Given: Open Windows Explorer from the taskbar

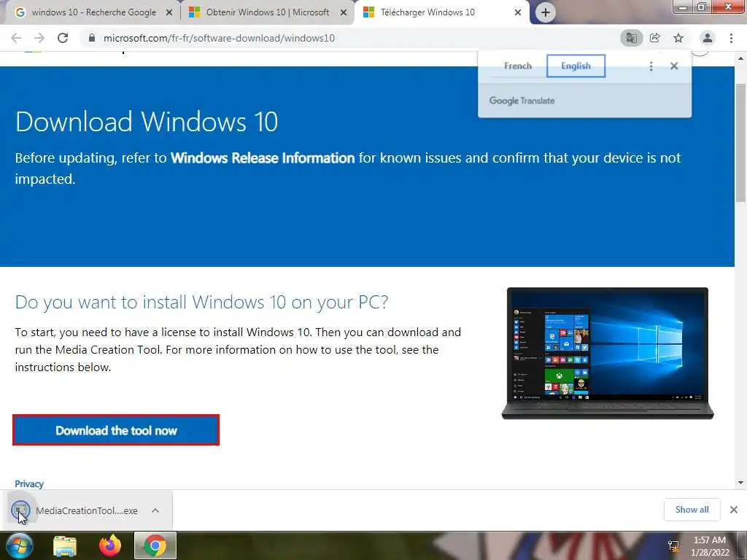Looking at the screenshot, I should (x=65, y=545).
